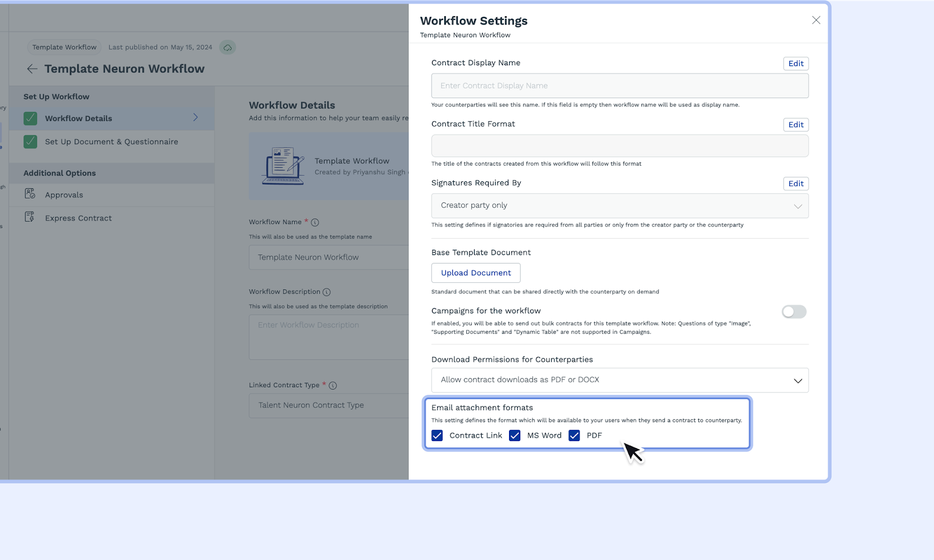
Task: Click green check for Set Up Document & Questionnaire
Action: coord(30,142)
